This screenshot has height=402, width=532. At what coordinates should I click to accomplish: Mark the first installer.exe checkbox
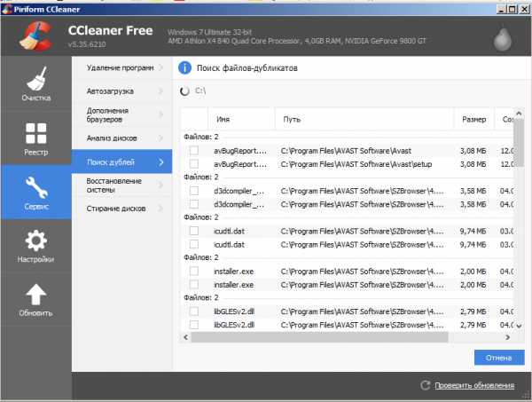click(x=194, y=271)
